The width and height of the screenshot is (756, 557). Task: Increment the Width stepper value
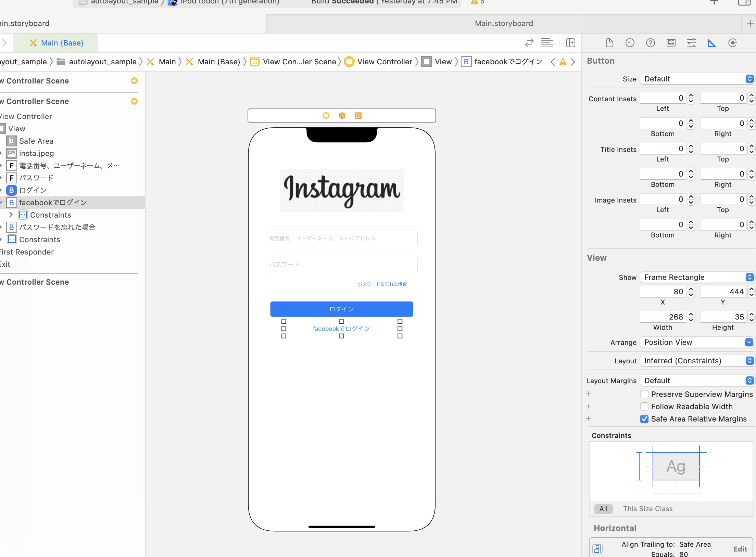(691, 314)
